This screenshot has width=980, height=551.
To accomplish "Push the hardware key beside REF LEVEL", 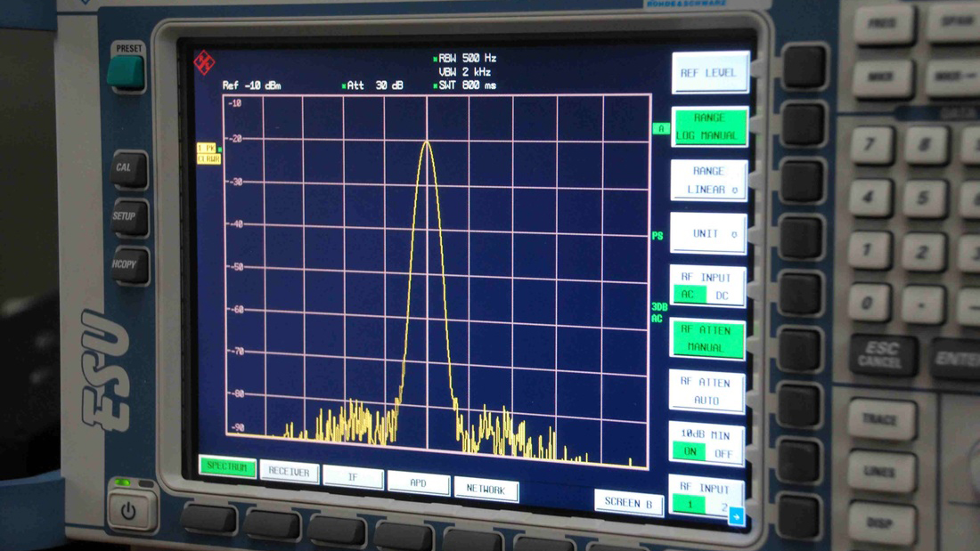I will click(x=804, y=68).
